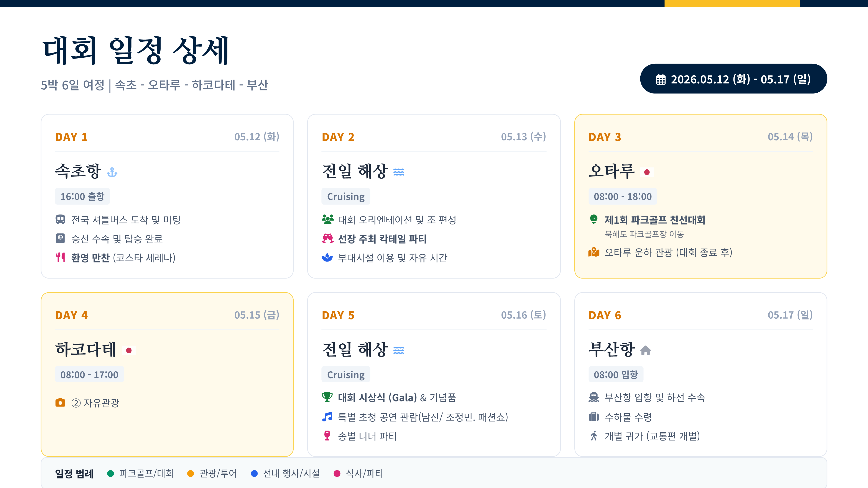This screenshot has height=488, width=868.
Task: Click the DAY 4 heading label
Action: (x=71, y=315)
